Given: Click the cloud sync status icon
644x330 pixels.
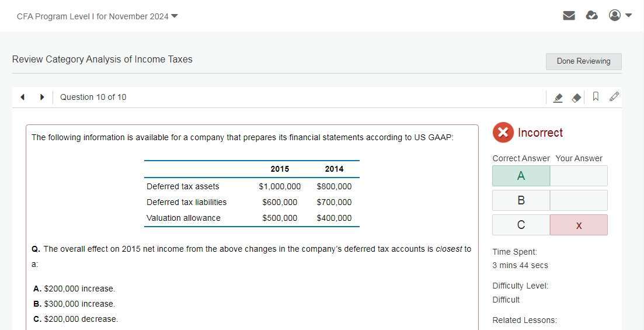Looking at the screenshot, I should [x=591, y=16].
